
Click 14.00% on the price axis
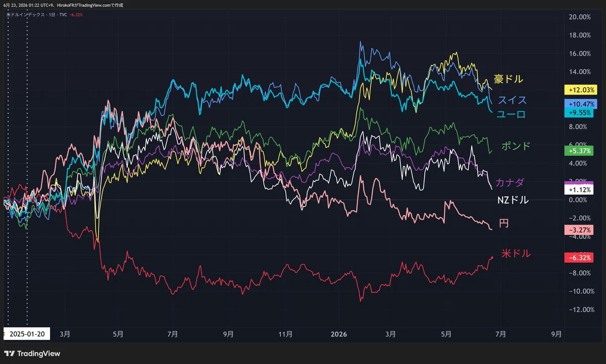(579, 72)
